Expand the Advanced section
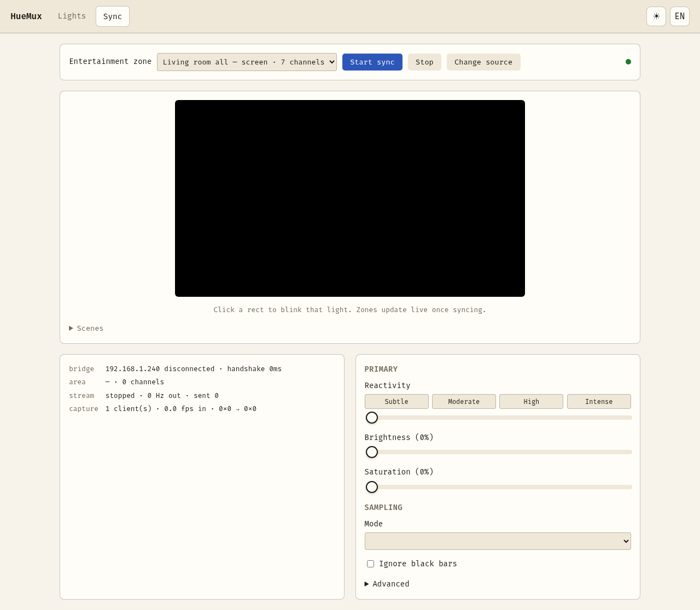 [x=387, y=584]
